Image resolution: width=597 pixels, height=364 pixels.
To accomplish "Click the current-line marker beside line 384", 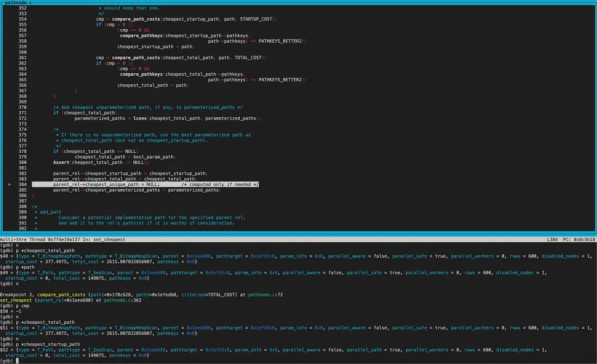I will click(x=9, y=185).
